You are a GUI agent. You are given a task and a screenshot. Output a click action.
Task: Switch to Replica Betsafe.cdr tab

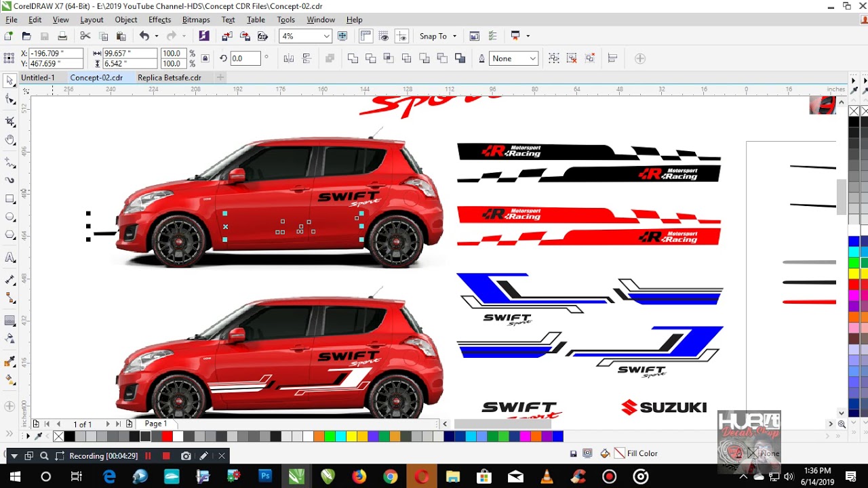coord(170,78)
